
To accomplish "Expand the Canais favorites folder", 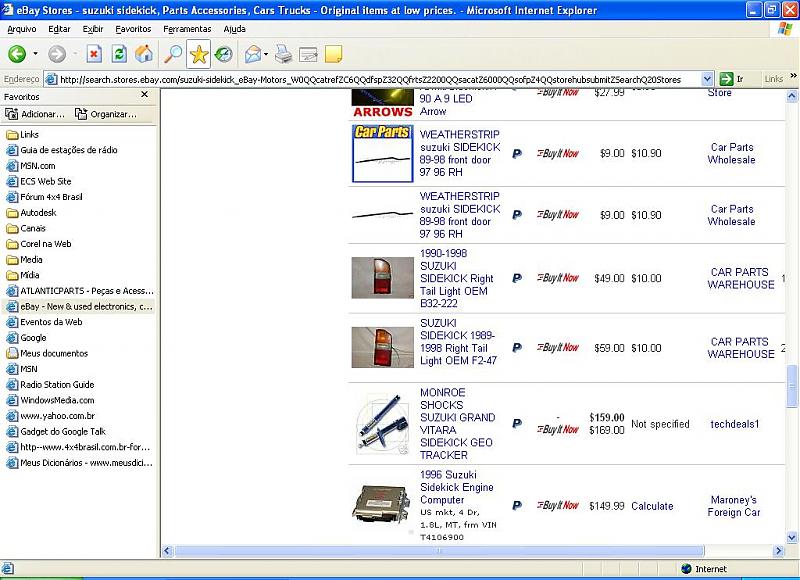I will (x=26, y=229).
